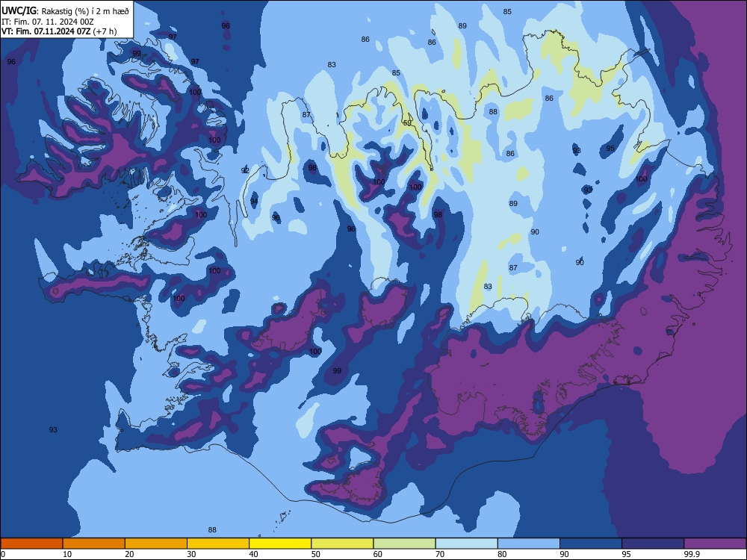Viewport: 747px width, 560px height.
Task: Click the 40–50% bright yellow legend swatch
Action: click(x=280, y=544)
